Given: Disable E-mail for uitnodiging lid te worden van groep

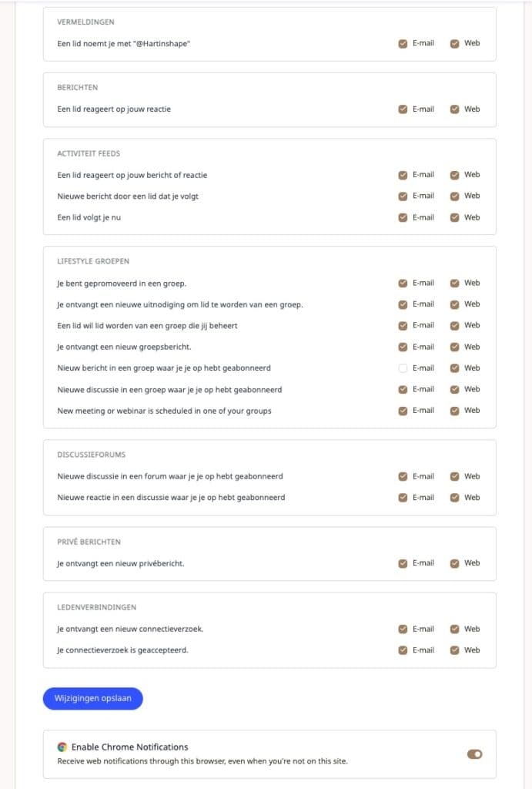Looking at the screenshot, I should [x=402, y=304].
